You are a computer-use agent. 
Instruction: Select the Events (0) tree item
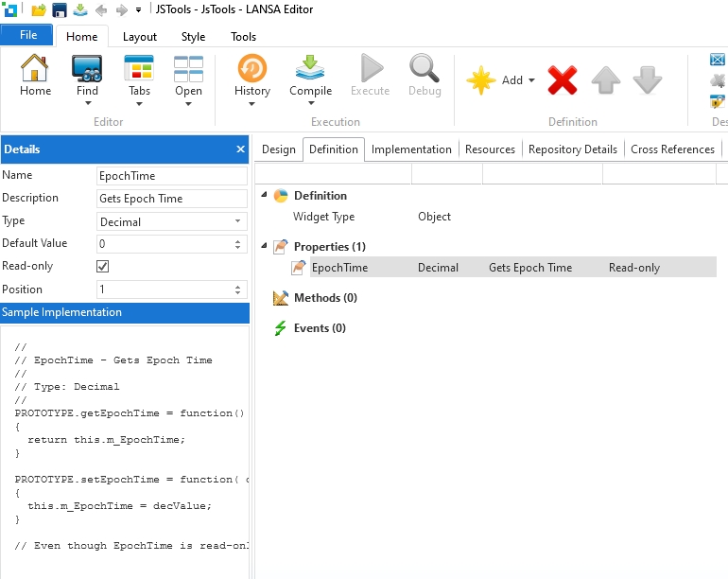click(x=320, y=328)
